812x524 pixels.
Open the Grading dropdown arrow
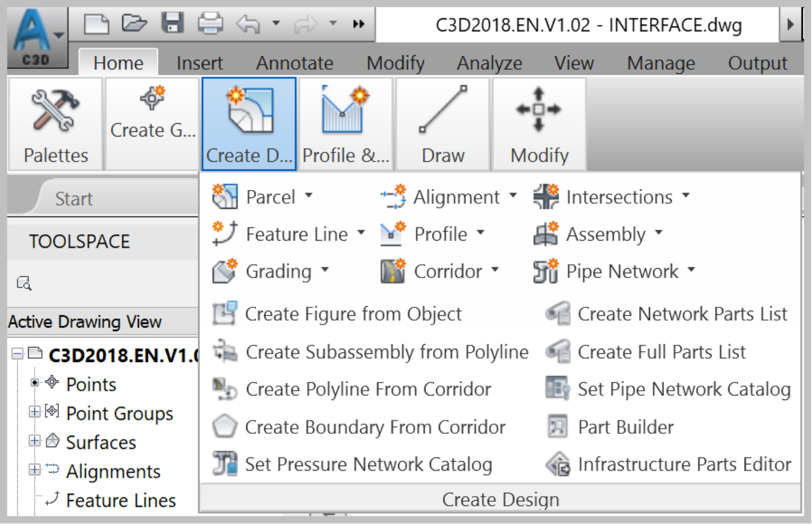[x=325, y=271]
